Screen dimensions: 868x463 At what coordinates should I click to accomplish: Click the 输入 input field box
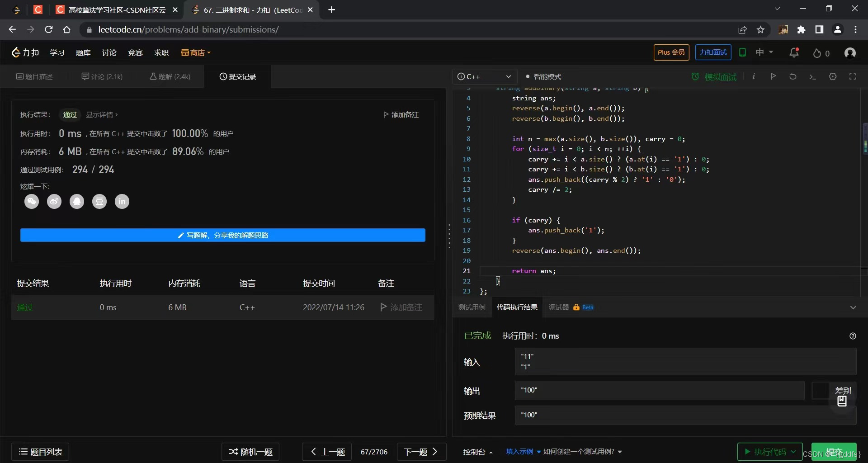(x=685, y=362)
